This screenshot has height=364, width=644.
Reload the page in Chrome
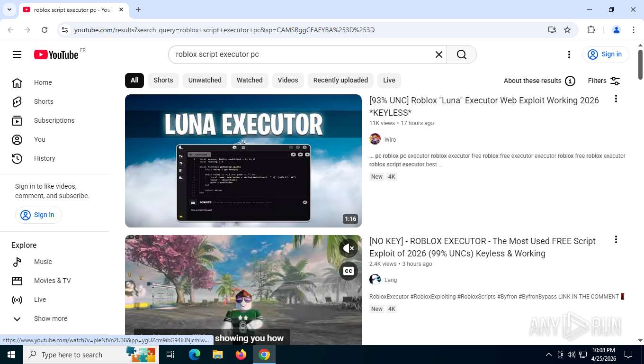pyautogui.click(x=45, y=30)
